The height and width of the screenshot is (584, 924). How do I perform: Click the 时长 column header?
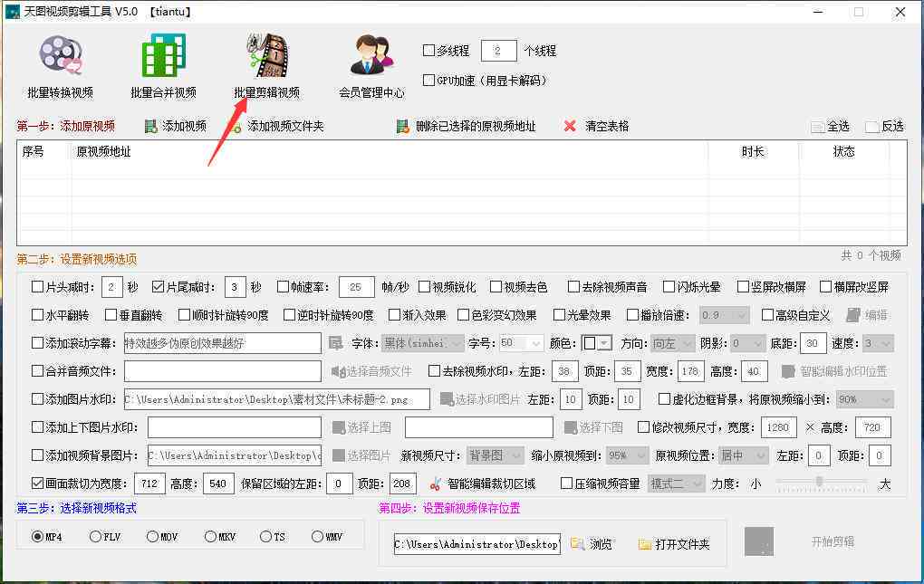pos(753,151)
